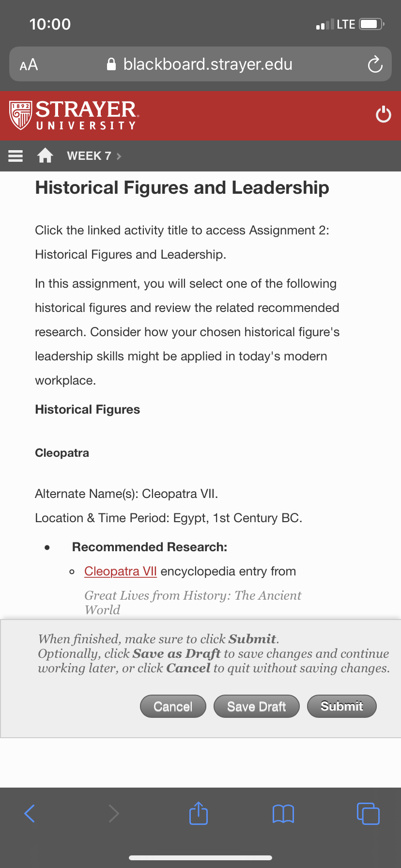Image resolution: width=401 pixels, height=868 pixels.
Task: Tap the Historical Figures and Leadership heading
Action: [x=182, y=187]
